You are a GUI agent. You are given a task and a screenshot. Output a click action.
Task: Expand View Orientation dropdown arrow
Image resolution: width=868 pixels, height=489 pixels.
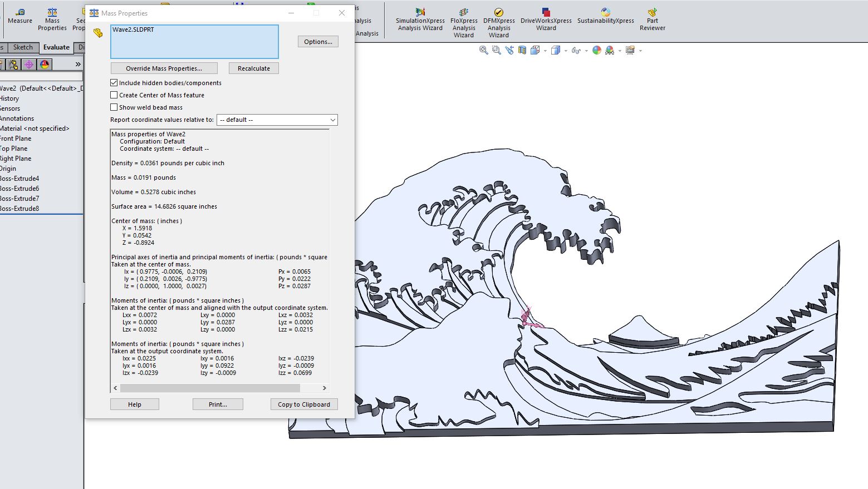[545, 51]
